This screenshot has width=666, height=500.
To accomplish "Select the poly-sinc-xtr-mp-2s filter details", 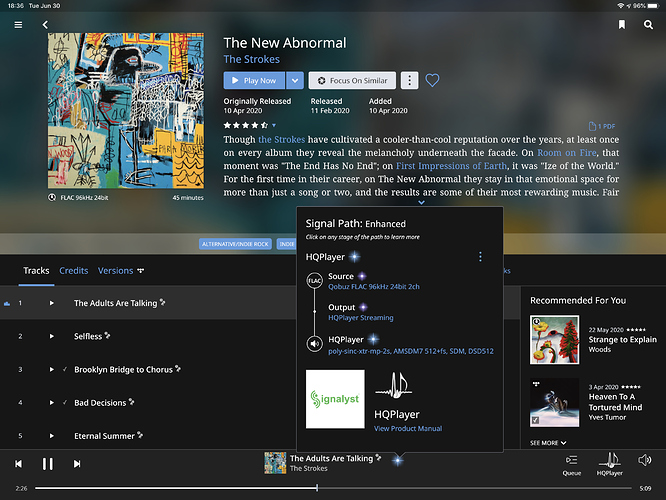I will (411, 351).
